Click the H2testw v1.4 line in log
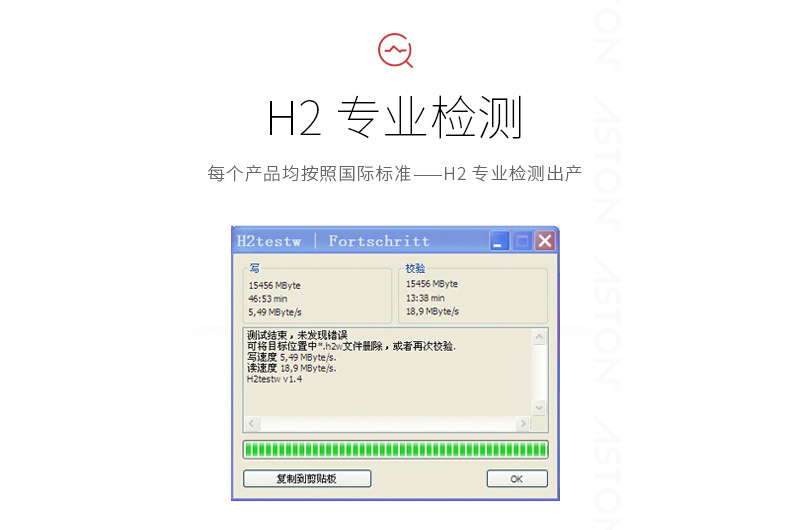790x530 pixels. coord(274,379)
